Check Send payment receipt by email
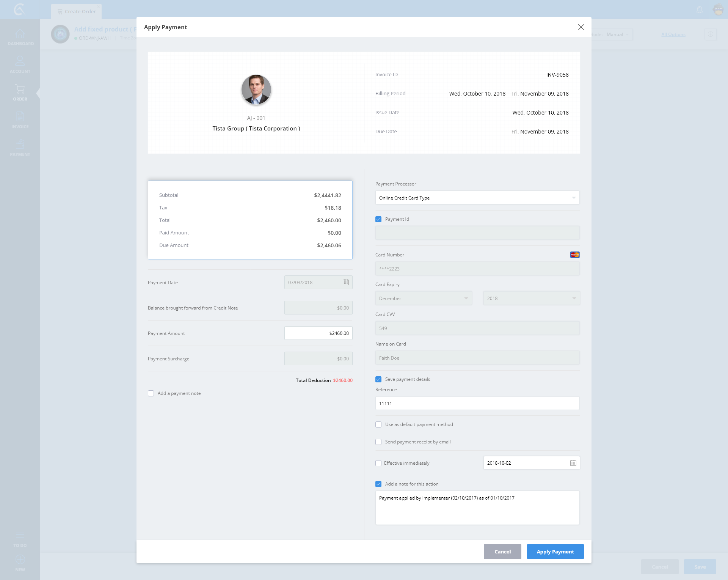 click(378, 442)
